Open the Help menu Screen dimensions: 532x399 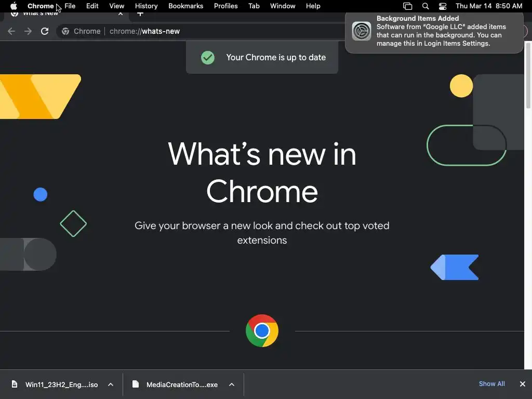[313, 6]
